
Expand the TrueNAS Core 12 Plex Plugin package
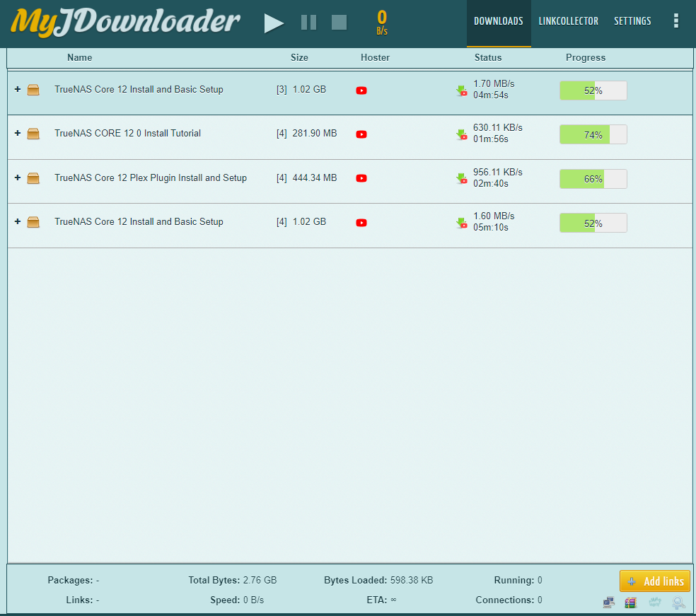(18, 178)
